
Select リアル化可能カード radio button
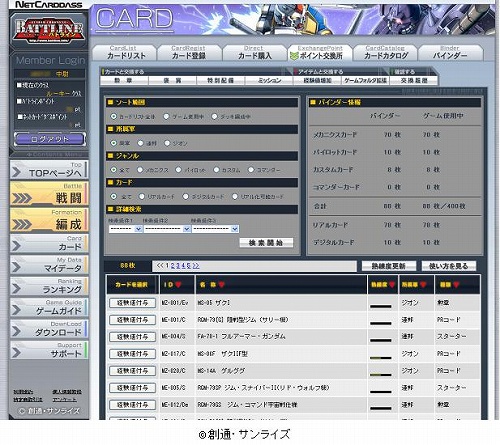click(235, 196)
